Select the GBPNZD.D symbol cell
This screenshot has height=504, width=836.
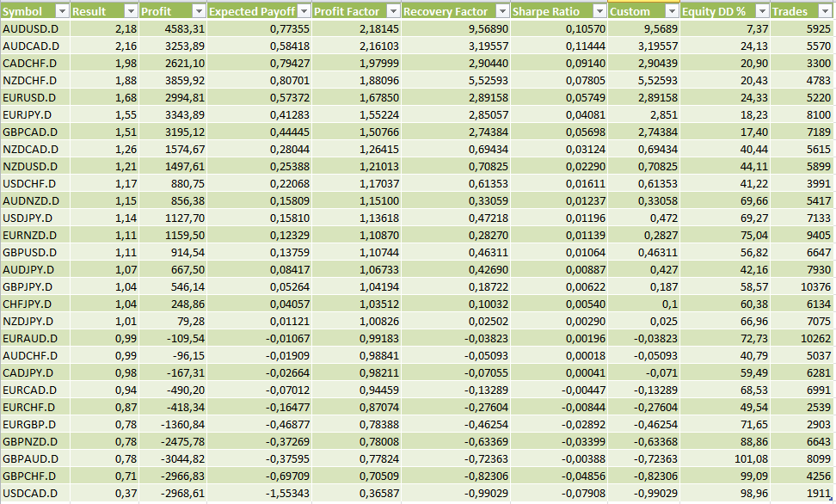click(35, 441)
